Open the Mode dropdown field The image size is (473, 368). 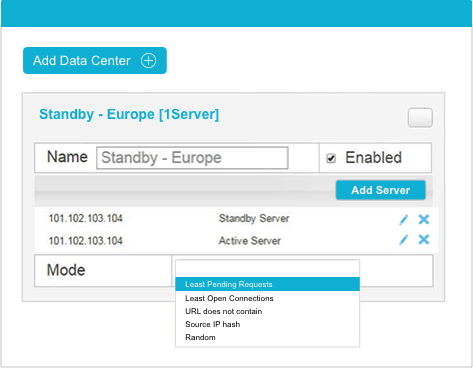[267, 268]
